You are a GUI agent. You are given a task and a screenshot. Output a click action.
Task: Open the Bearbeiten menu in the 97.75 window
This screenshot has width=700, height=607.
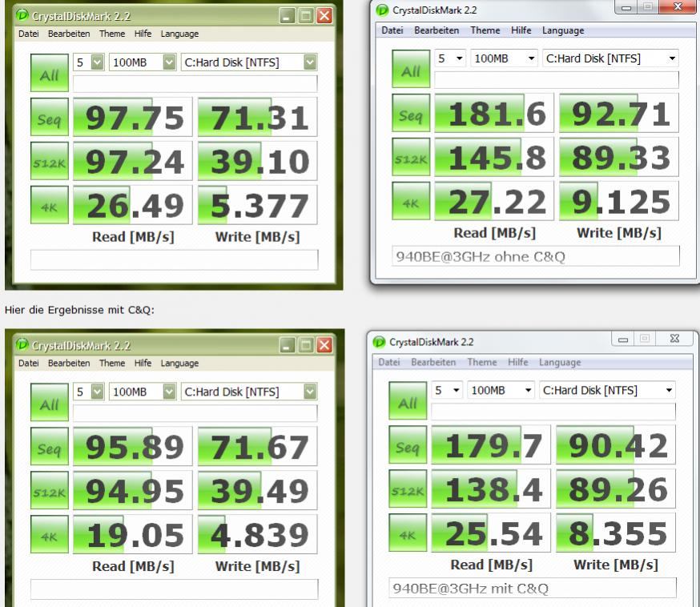(69, 34)
